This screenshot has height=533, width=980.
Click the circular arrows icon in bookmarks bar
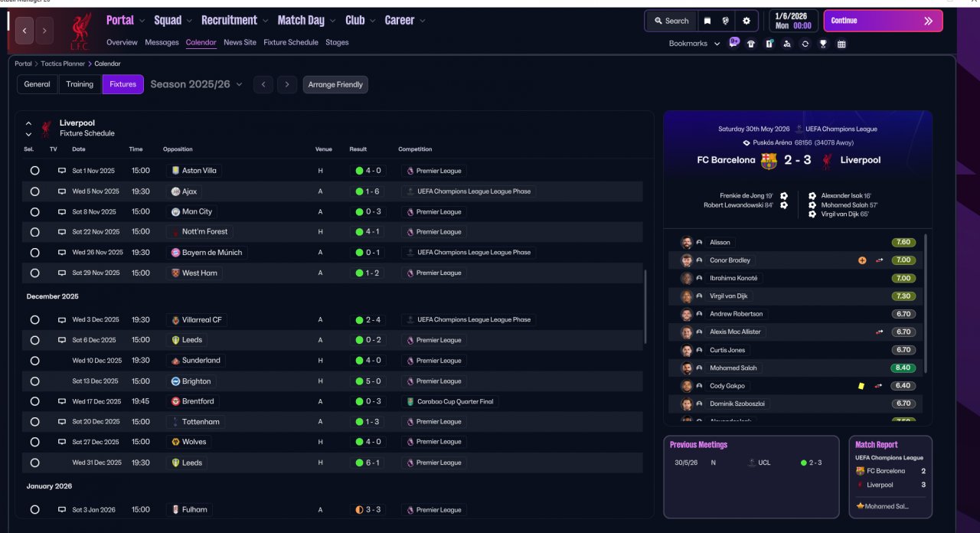point(805,44)
